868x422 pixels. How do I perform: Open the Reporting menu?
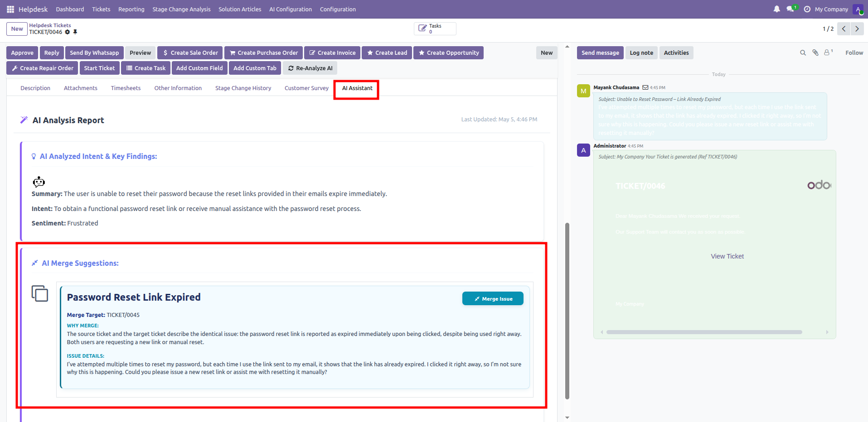coord(131,9)
